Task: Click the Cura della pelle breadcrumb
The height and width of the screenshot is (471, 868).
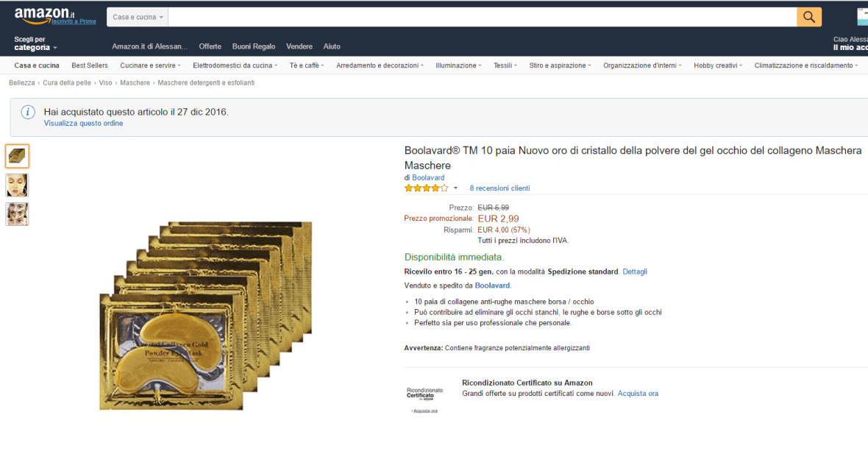Action: point(67,83)
